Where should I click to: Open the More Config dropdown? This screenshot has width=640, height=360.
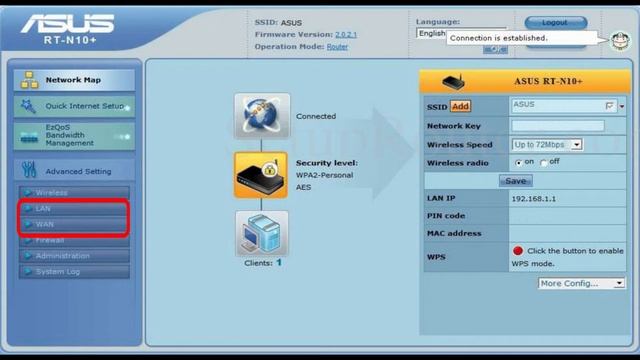[x=582, y=283]
